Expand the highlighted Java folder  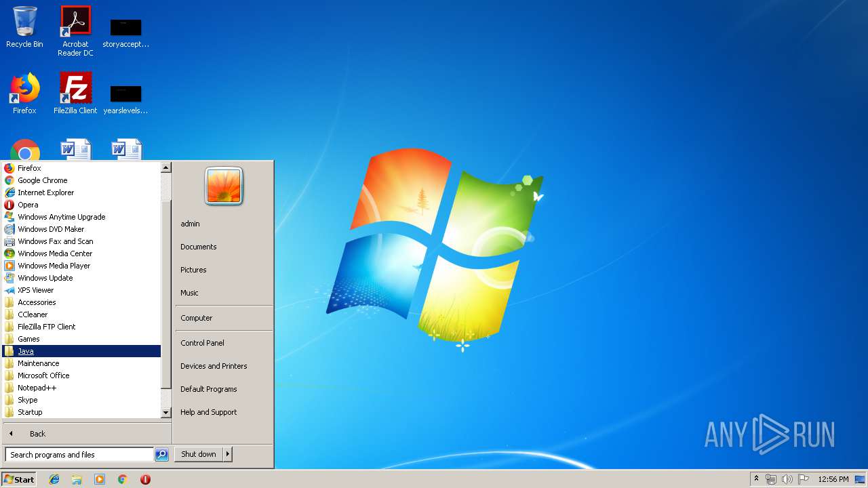[x=81, y=351]
